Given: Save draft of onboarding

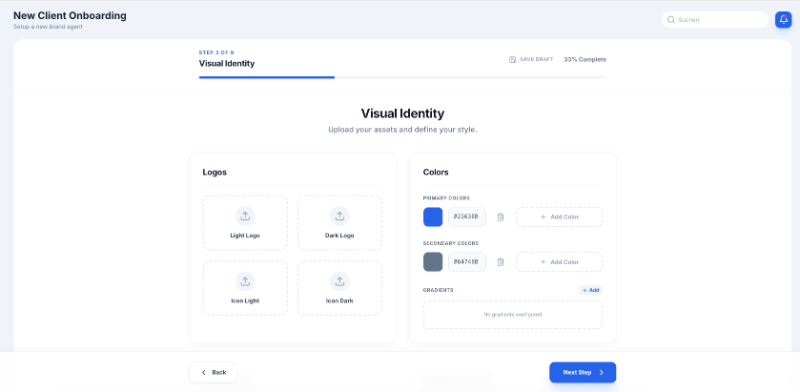Looking at the screenshot, I should [531, 59].
